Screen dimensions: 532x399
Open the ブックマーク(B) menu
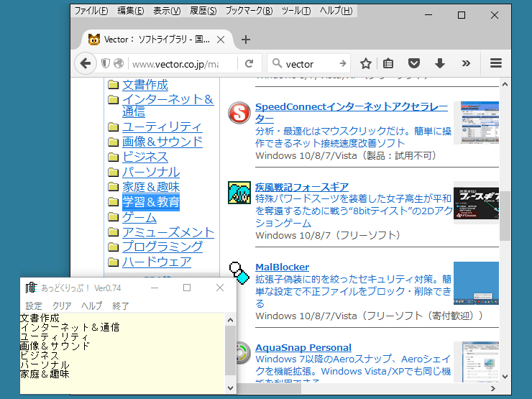pyautogui.click(x=249, y=11)
